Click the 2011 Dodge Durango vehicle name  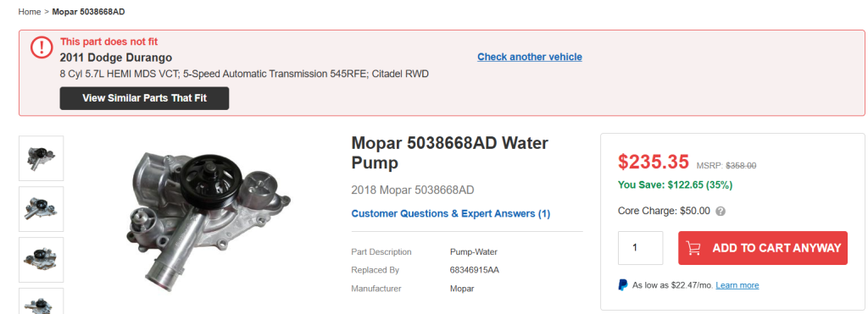pos(115,58)
